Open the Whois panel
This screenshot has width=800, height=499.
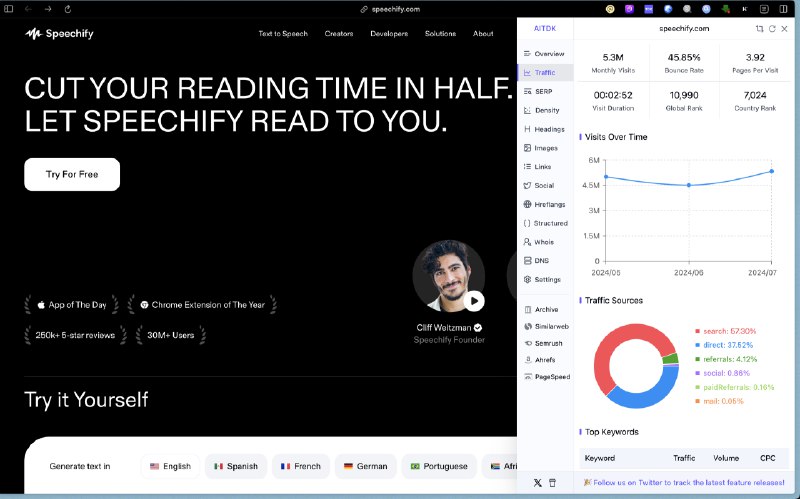click(x=539, y=242)
